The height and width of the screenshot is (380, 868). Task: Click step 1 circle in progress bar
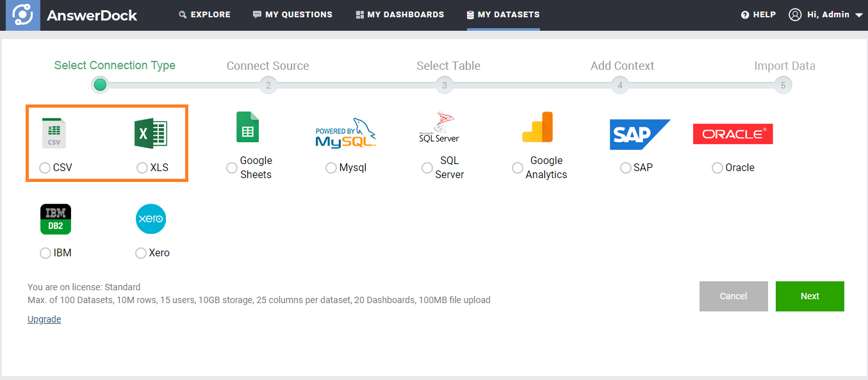click(100, 85)
